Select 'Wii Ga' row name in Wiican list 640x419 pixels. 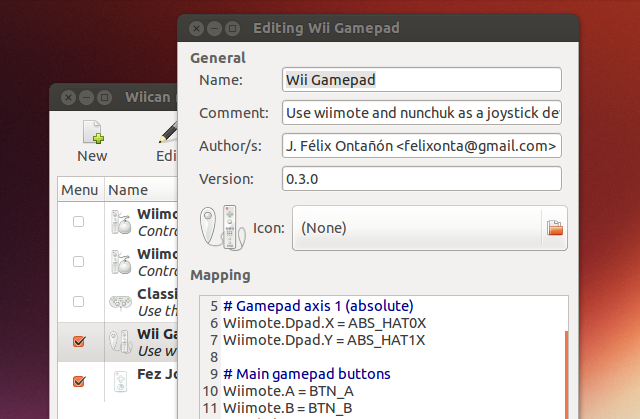157,334
